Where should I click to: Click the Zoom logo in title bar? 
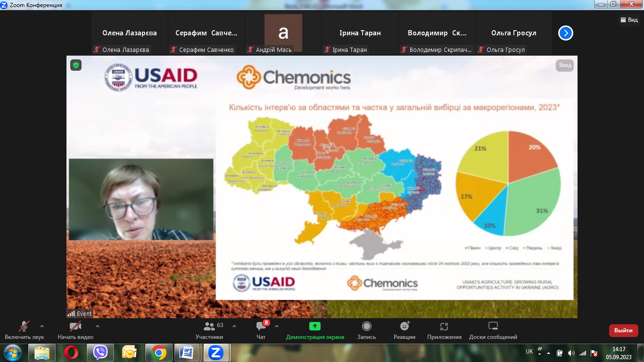(x=5, y=5)
